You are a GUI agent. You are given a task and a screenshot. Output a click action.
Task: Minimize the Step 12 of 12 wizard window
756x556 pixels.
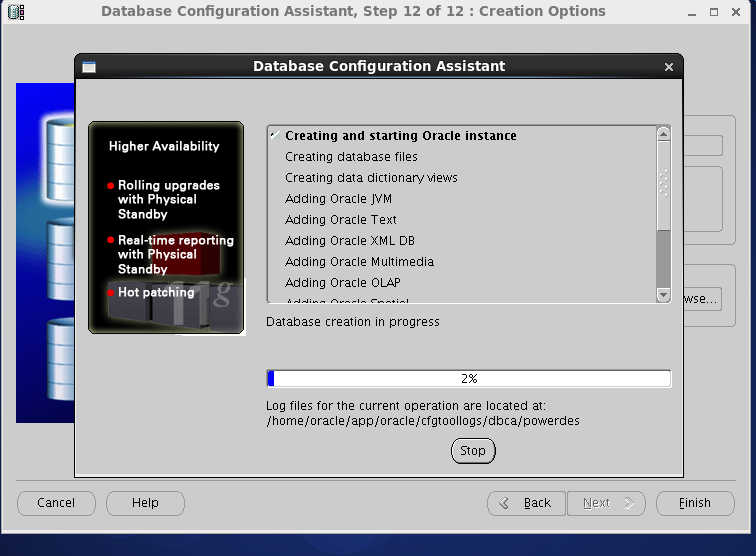pyautogui.click(x=690, y=12)
